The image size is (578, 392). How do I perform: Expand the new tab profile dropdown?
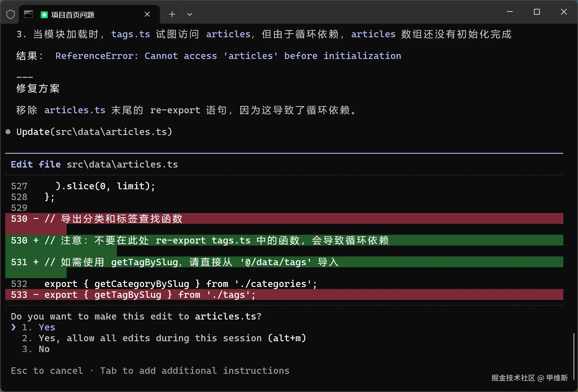point(190,14)
